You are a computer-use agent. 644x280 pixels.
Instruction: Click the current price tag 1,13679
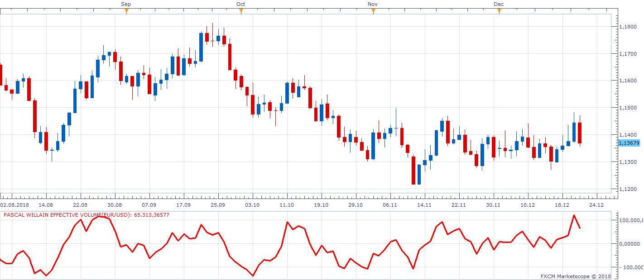coord(629,143)
